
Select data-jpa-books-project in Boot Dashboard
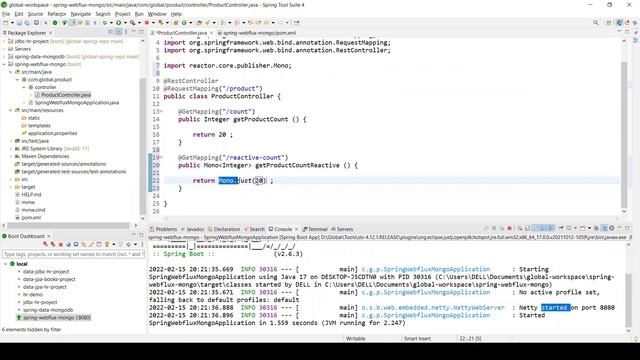49,279
